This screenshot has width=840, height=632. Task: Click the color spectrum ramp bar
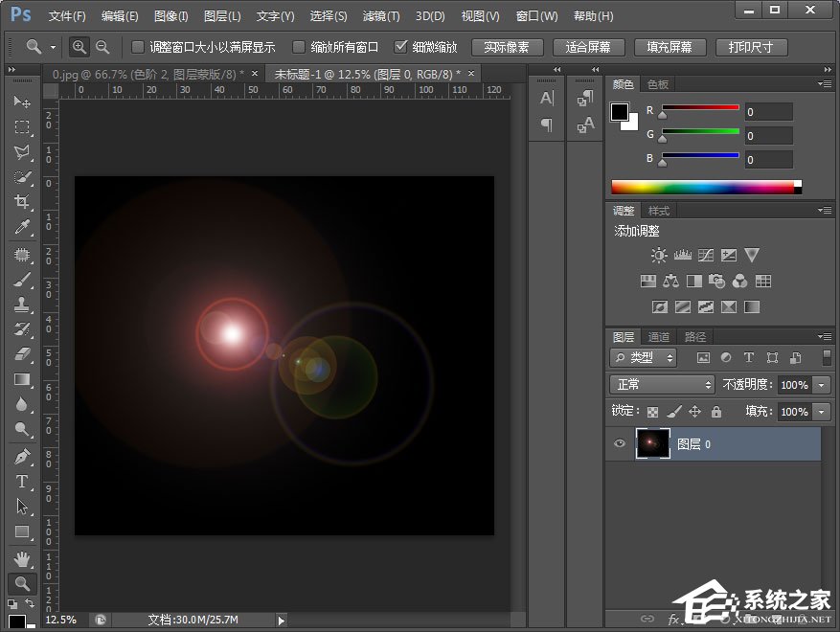[704, 187]
